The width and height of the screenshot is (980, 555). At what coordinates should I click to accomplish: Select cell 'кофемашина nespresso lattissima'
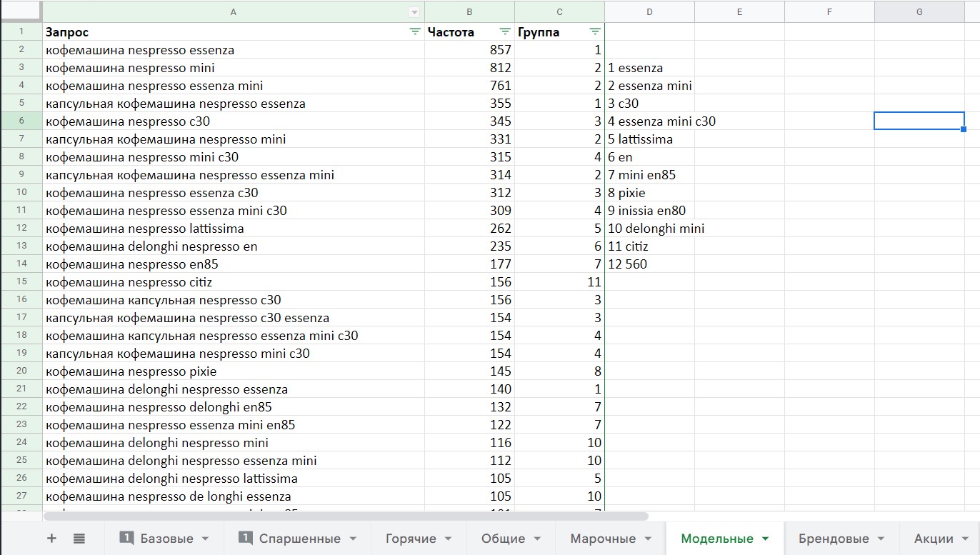234,229
